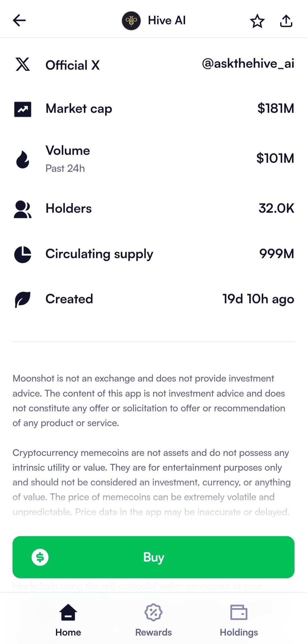
Task: Tap the Holders 32.0K value
Action: pyautogui.click(x=276, y=208)
